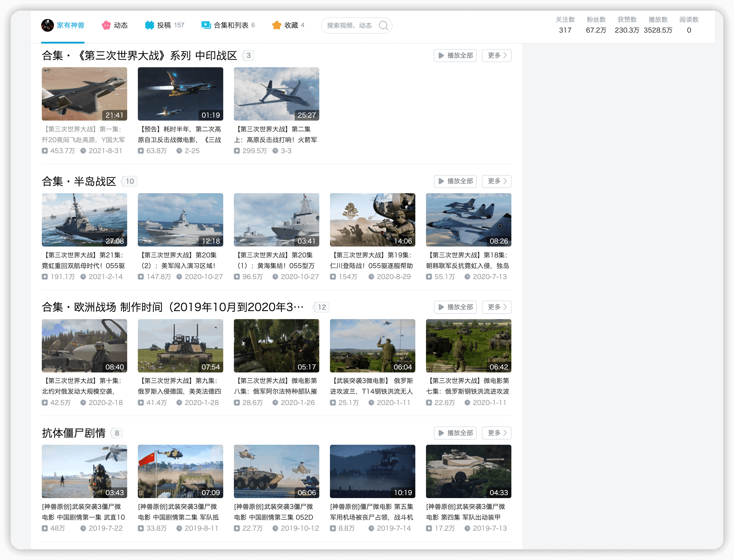Open the 07:54 tank video thumbnail
Screen dimensions: 734x560
181,346
